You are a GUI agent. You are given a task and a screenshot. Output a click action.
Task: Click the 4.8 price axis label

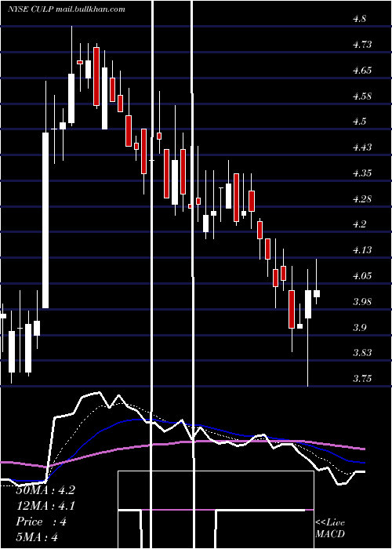359,19
